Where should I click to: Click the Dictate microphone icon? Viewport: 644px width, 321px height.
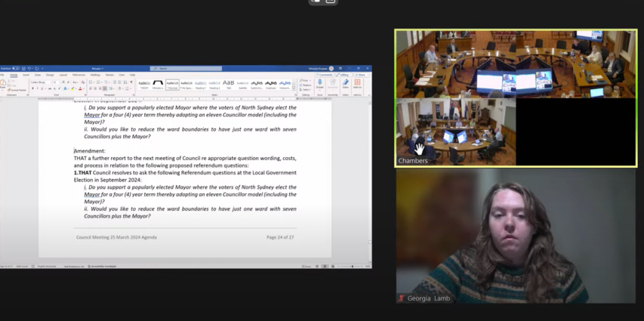[x=320, y=82]
